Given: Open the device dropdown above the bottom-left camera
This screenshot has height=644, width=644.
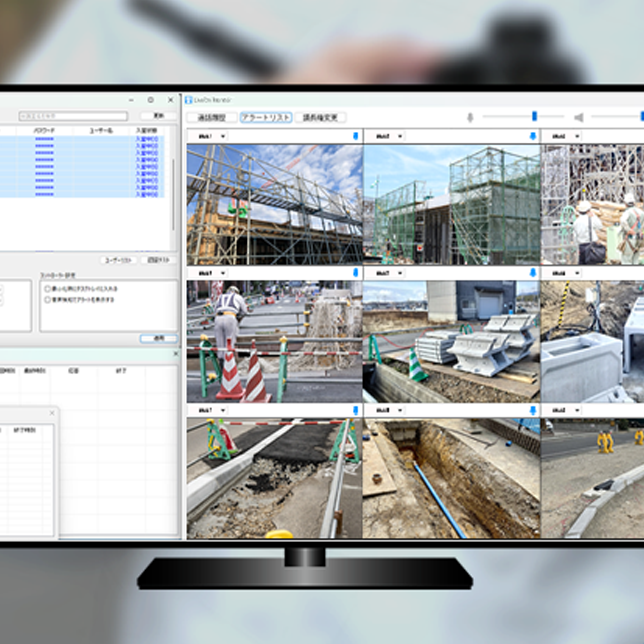Looking at the screenshot, I should (x=222, y=410).
